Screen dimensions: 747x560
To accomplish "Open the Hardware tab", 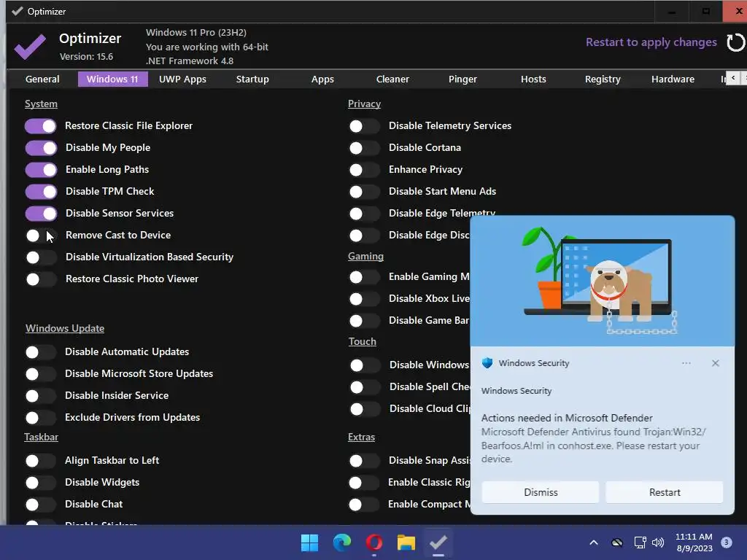I will point(673,79).
